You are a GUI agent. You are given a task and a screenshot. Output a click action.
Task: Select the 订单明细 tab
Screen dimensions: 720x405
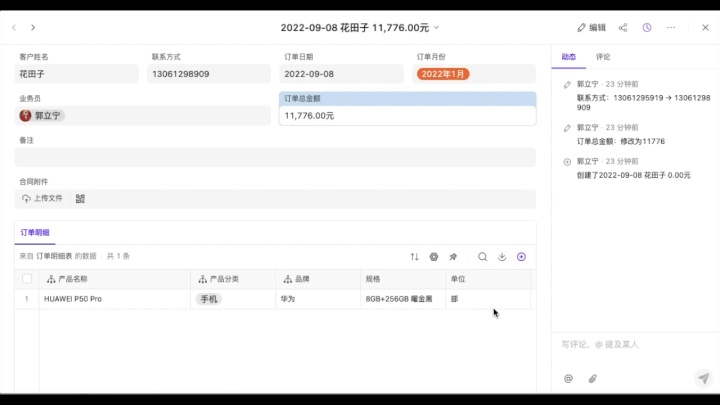[x=35, y=232]
